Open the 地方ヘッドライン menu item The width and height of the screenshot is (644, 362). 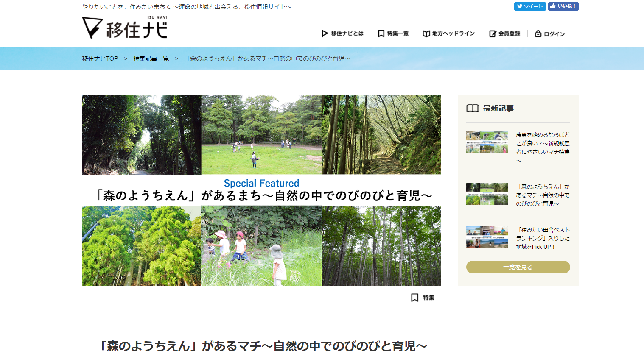pyautogui.click(x=453, y=33)
